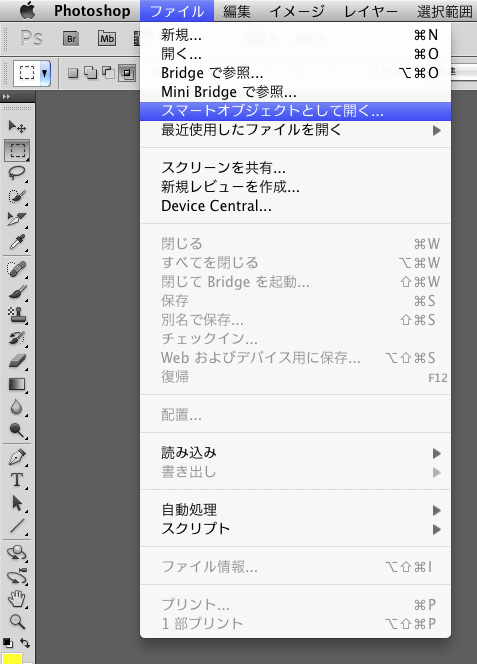477x664 pixels.
Task: Choose Device Central...
Action: pyautogui.click(x=295, y=206)
